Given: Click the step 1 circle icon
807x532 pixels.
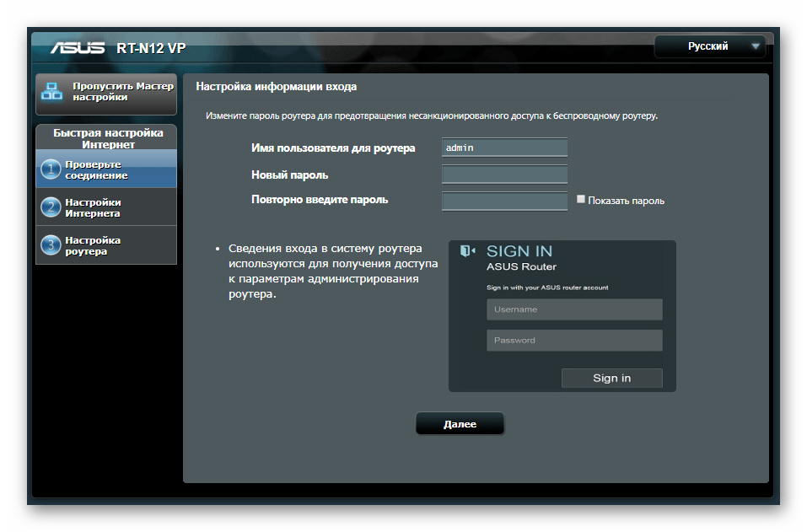Looking at the screenshot, I should click(51, 169).
